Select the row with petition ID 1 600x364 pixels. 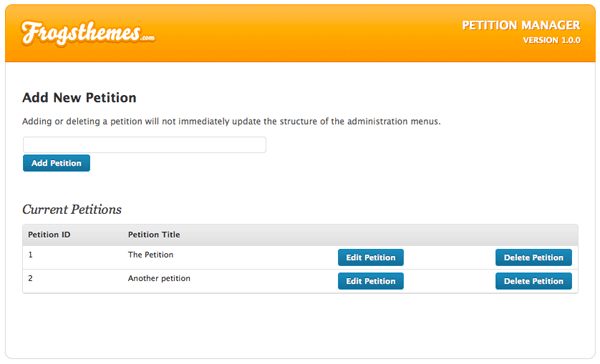[300, 258]
